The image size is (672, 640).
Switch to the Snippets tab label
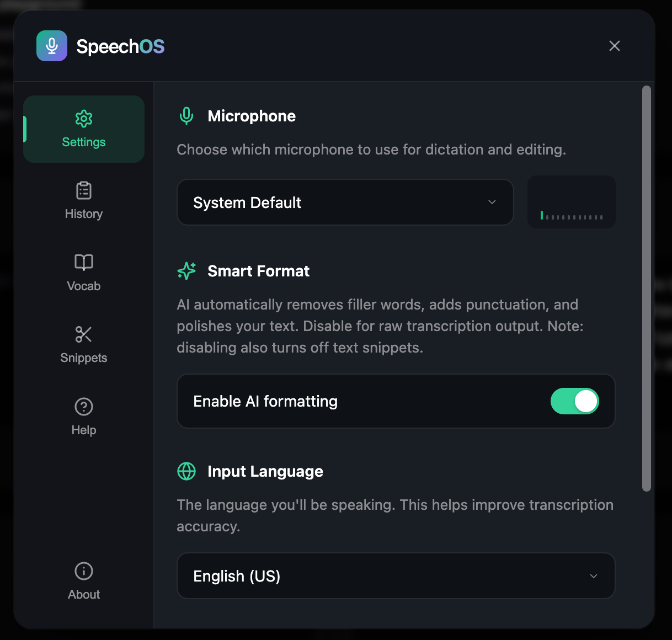(x=84, y=358)
